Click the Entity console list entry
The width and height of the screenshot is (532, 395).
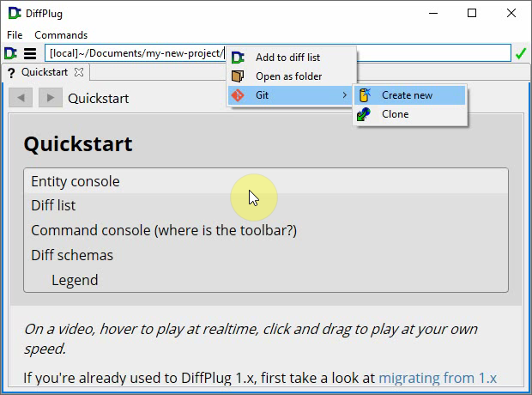[76, 181]
